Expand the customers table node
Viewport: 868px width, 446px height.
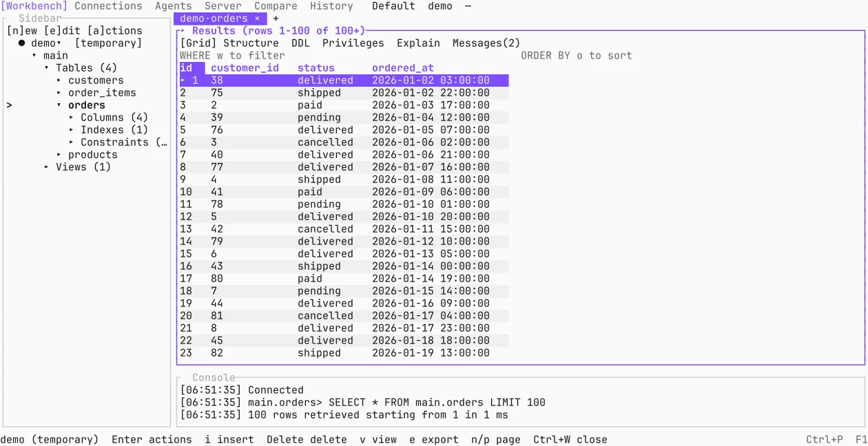59,81
